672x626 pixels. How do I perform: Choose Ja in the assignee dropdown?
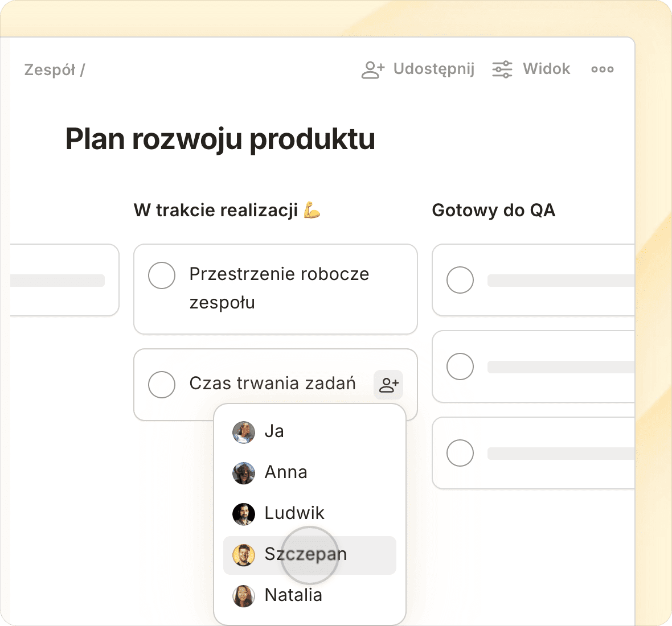point(274,431)
